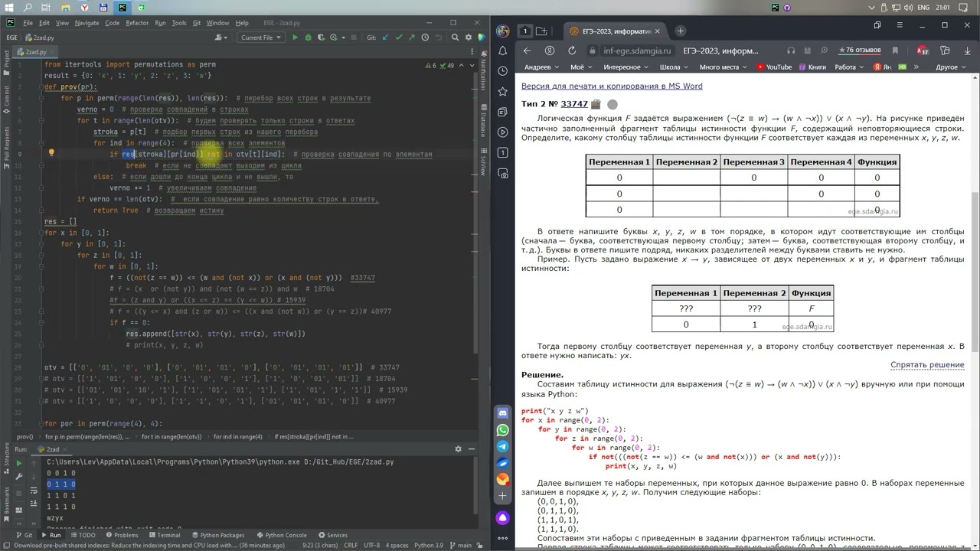Screen dimensions: 980x551
Task: Open browser notifications bell in sidebar
Action: pos(503,51)
